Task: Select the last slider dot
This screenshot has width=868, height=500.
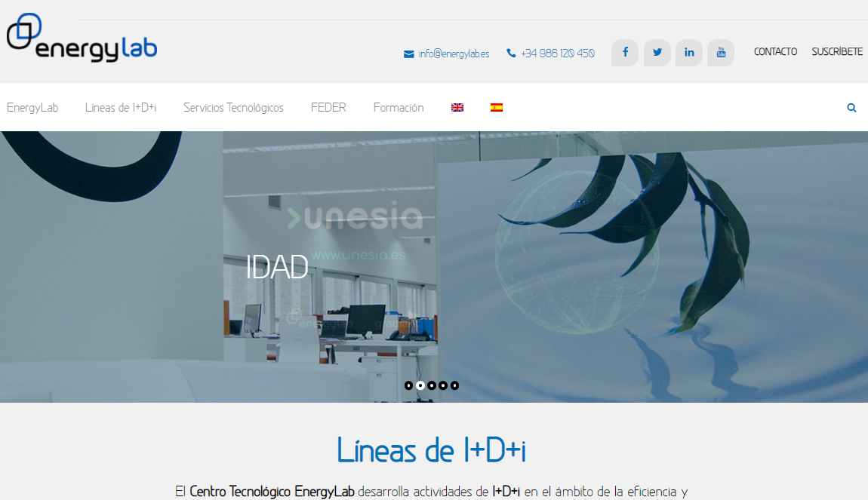Action: coord(454,385)
